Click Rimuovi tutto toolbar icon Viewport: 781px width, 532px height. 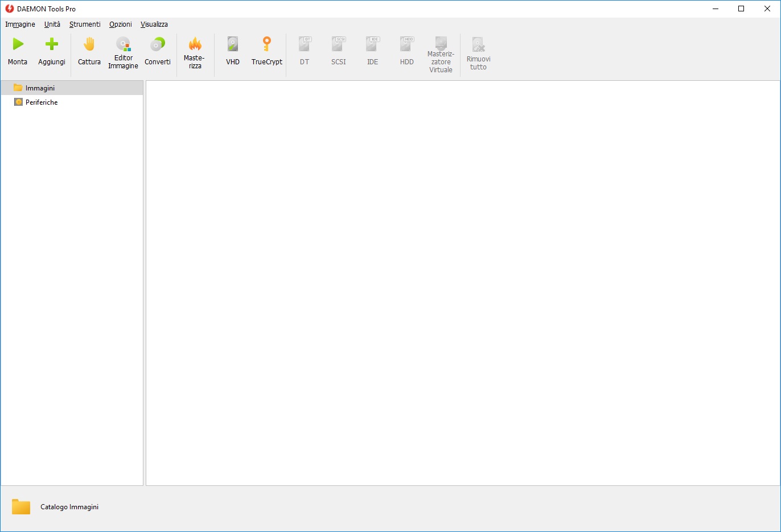[x=478, y=44]
